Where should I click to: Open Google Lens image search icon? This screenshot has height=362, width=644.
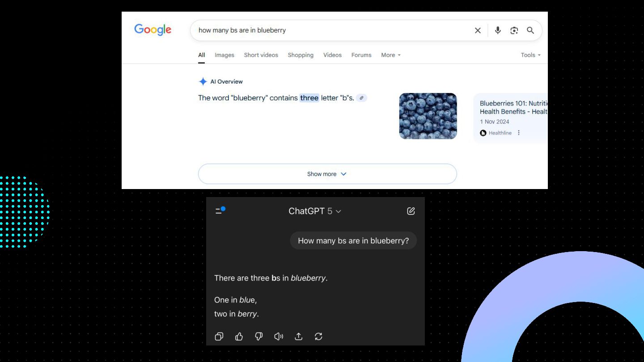click(514, 30)
